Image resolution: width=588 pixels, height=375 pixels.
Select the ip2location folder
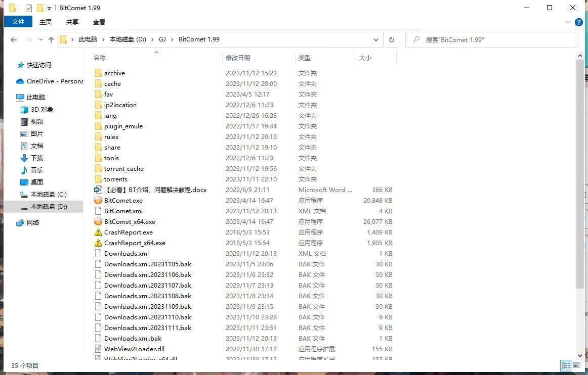click(x=120, y=105)
